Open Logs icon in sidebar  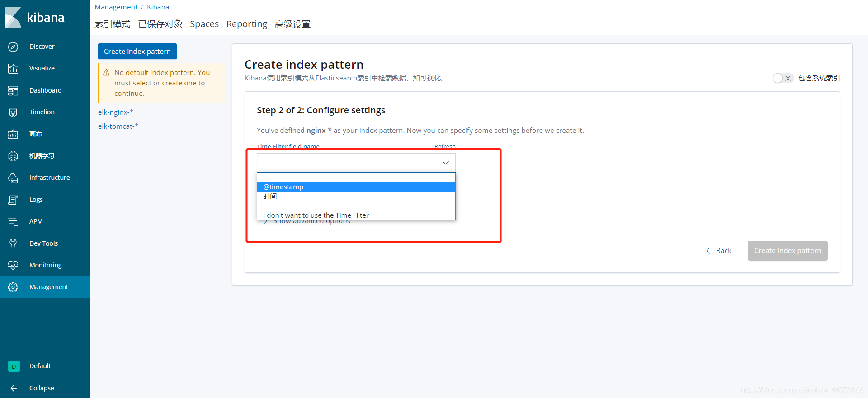point(13,200)
